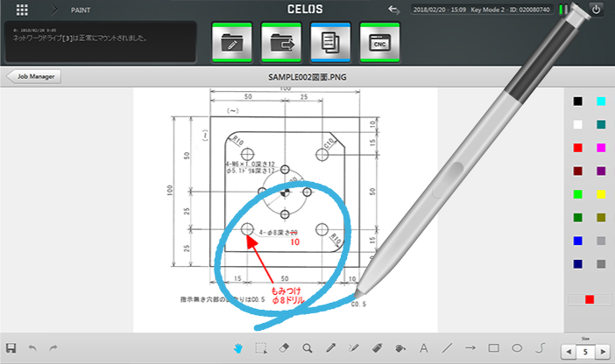Image resolution: width=615 pixels, height=364 pixels.
Task: Undo the last paint action
Action: pyautogui.click(x=32, y=348)
